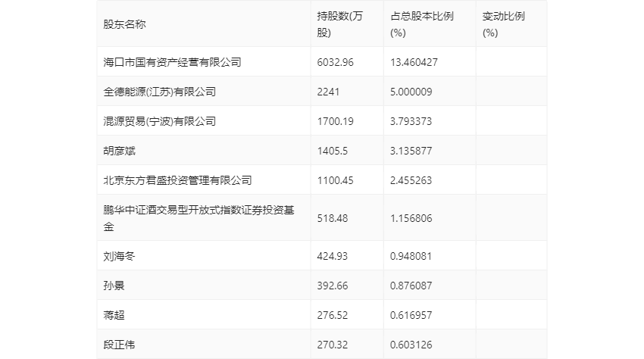Click shareholding value 392.66
This screenshot has height=359, width=644.
click(333, 286)
